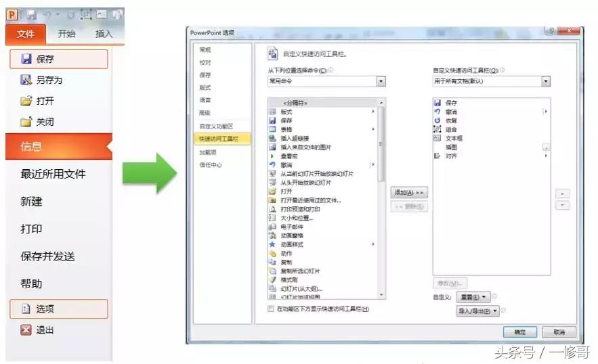The width and height of the screenshot is (598, 364).
Task: Click the save icon in the left command list
Action: [x=272, y=120]
